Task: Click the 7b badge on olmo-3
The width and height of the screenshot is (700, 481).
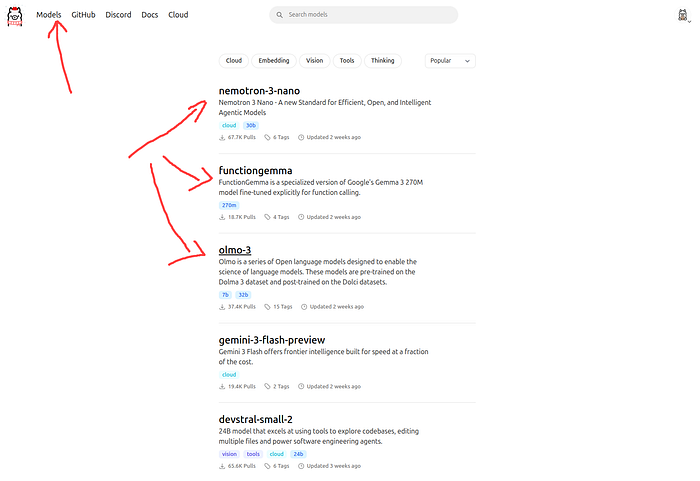Action: click(x=225, y=295)
